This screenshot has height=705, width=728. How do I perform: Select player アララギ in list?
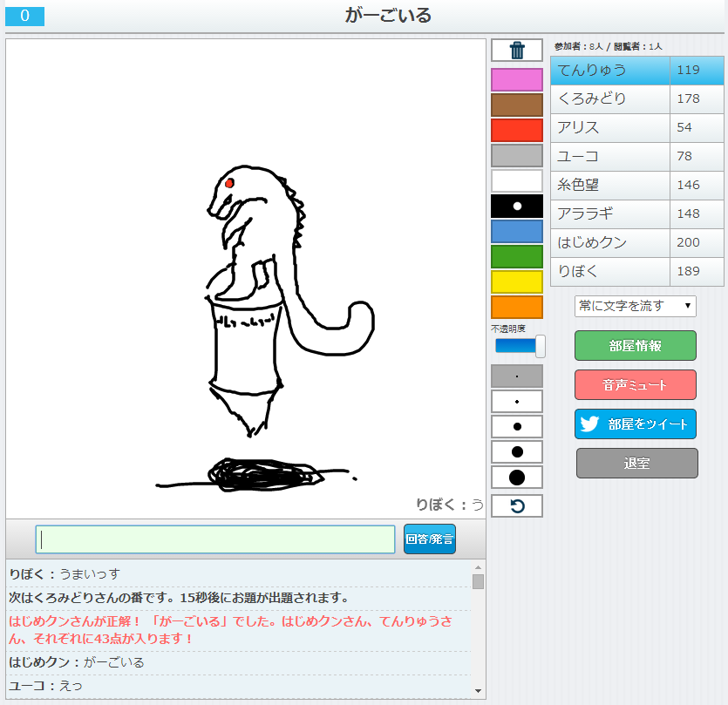(x=610, y=214)
